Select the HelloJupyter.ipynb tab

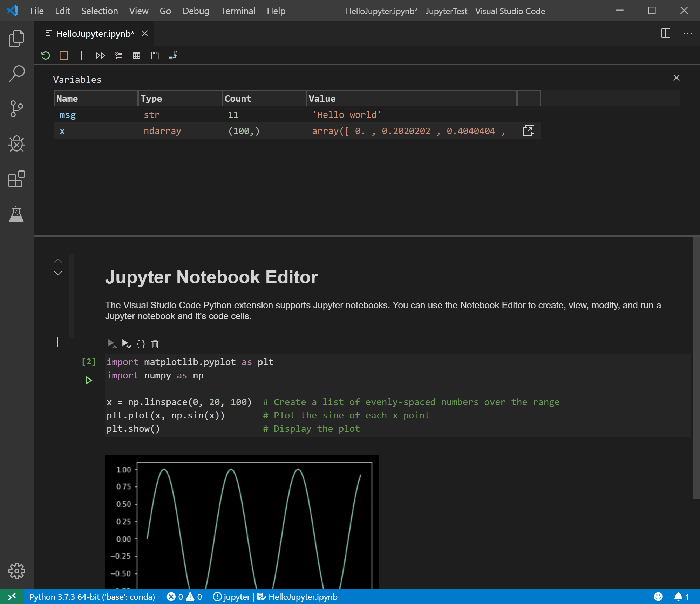pyautogui.click(x=95, y=33)
